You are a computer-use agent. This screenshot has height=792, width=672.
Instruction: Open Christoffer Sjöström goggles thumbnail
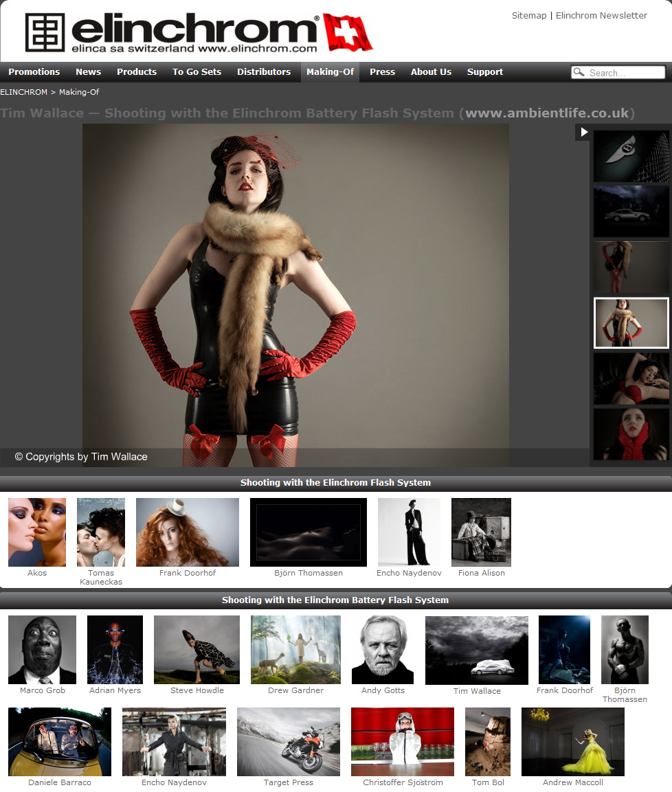point(403,741)
